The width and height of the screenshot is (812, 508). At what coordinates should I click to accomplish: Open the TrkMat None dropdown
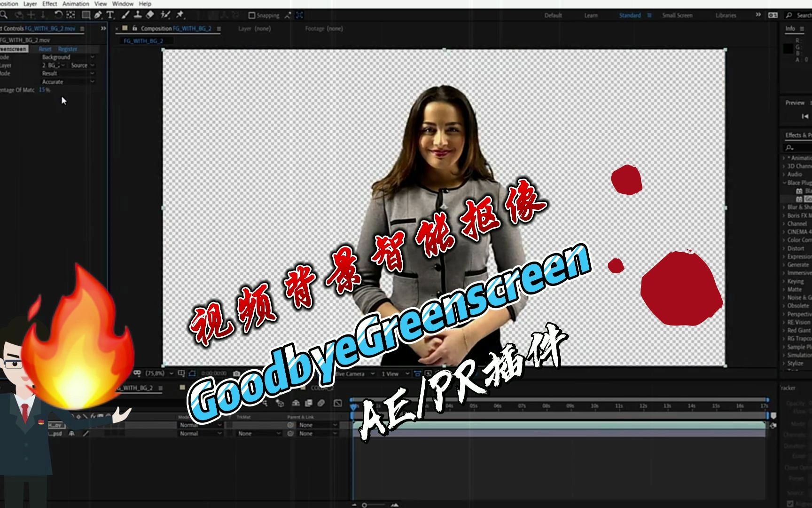tap(258, 433)
